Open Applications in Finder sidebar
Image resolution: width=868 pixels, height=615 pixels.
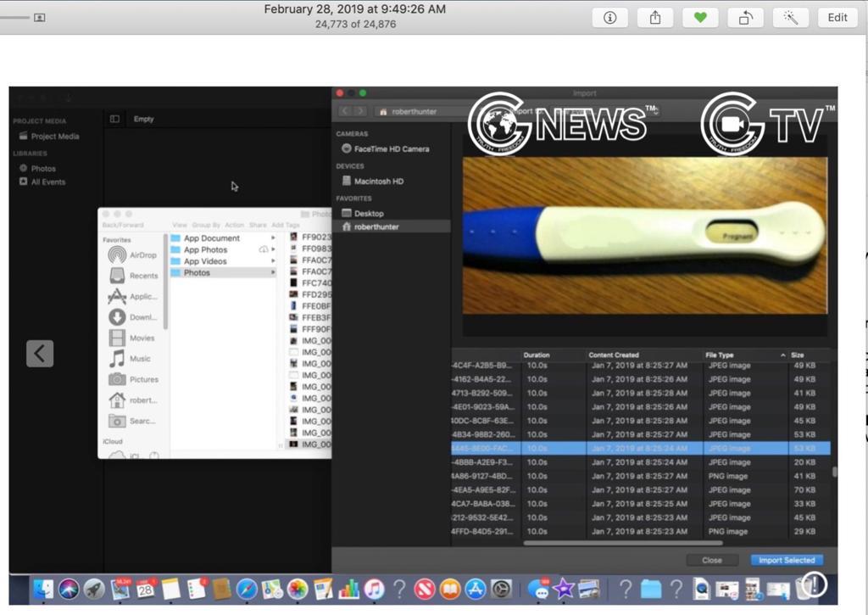(133, 296)
